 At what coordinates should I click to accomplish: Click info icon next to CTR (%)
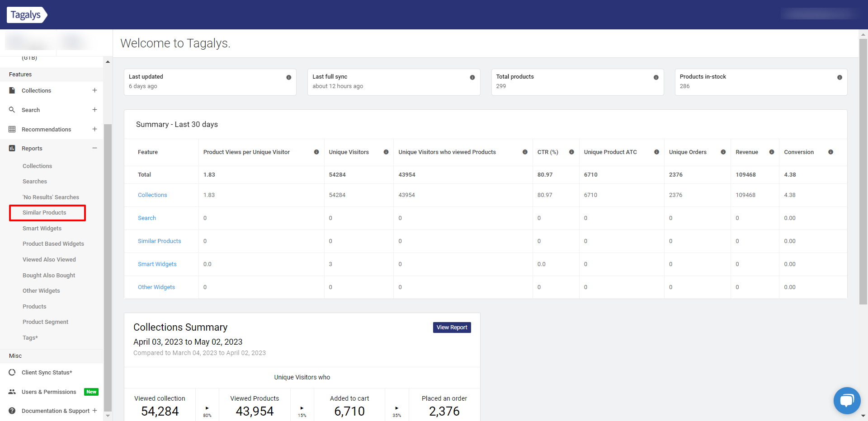[x=571, y=152]
